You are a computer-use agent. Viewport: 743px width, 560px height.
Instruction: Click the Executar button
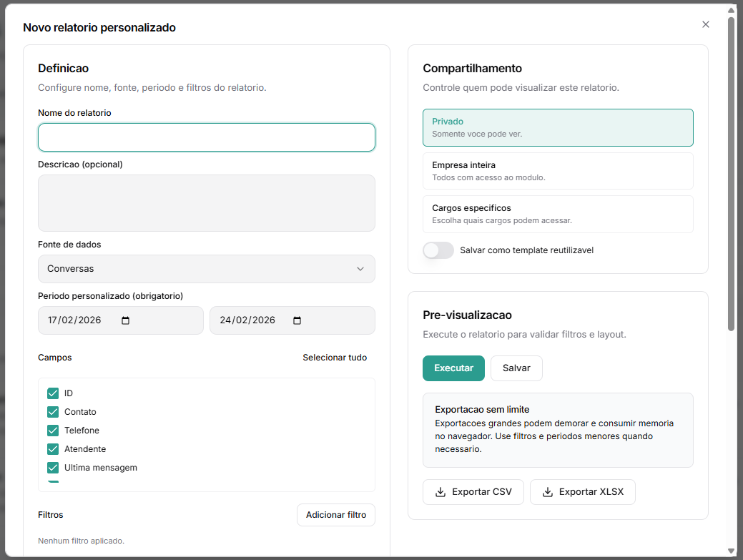tap(453, 368)
